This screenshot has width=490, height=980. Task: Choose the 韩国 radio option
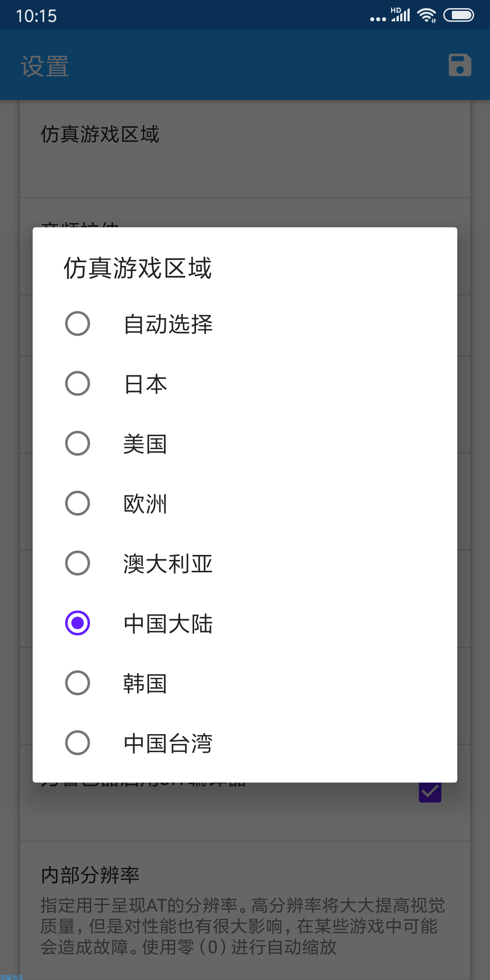point(78,683)
